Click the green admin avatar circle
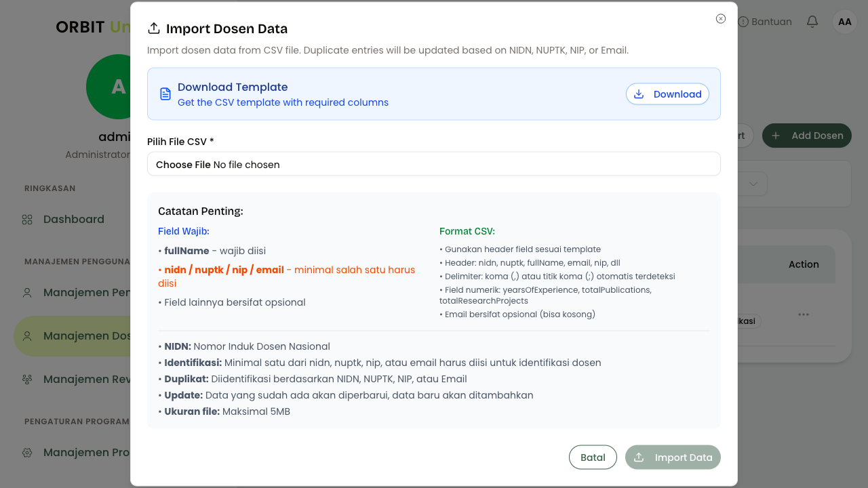Image resolution: width=868 pixels, height=488 pixels. [x=108, y=87]
